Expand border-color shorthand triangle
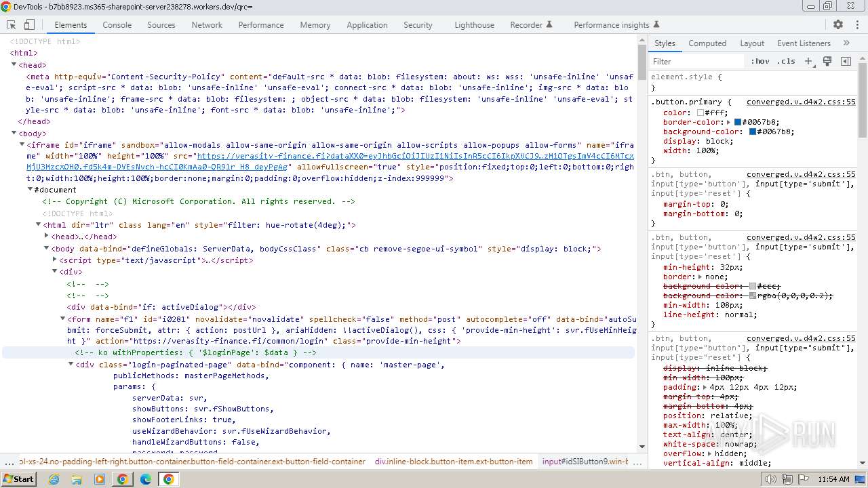 [x=728, y=123]
